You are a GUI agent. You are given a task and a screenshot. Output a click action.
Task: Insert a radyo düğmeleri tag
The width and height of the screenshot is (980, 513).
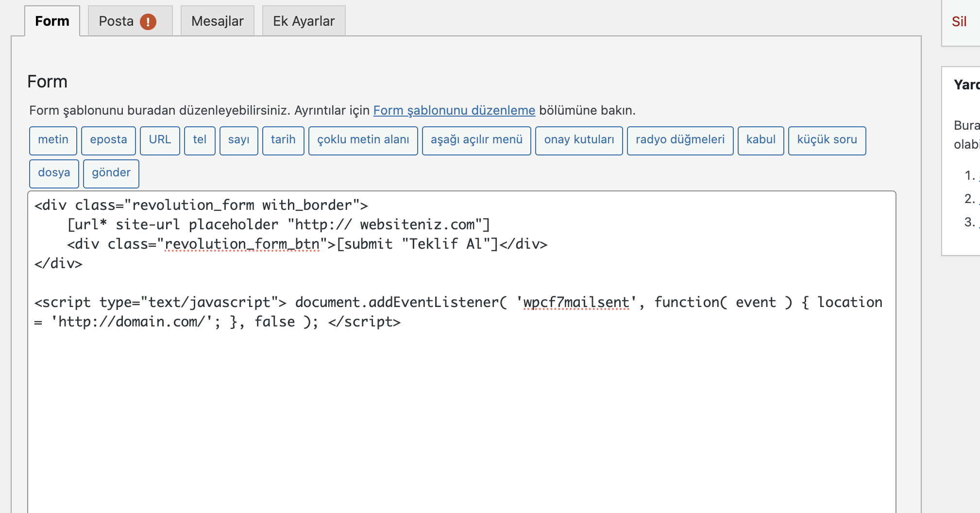[680, 140]
